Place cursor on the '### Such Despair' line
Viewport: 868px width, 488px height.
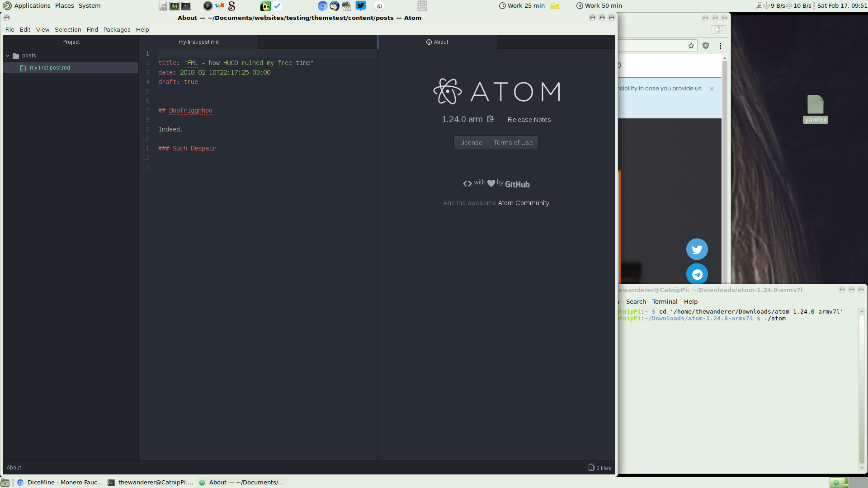coord(187,148)
